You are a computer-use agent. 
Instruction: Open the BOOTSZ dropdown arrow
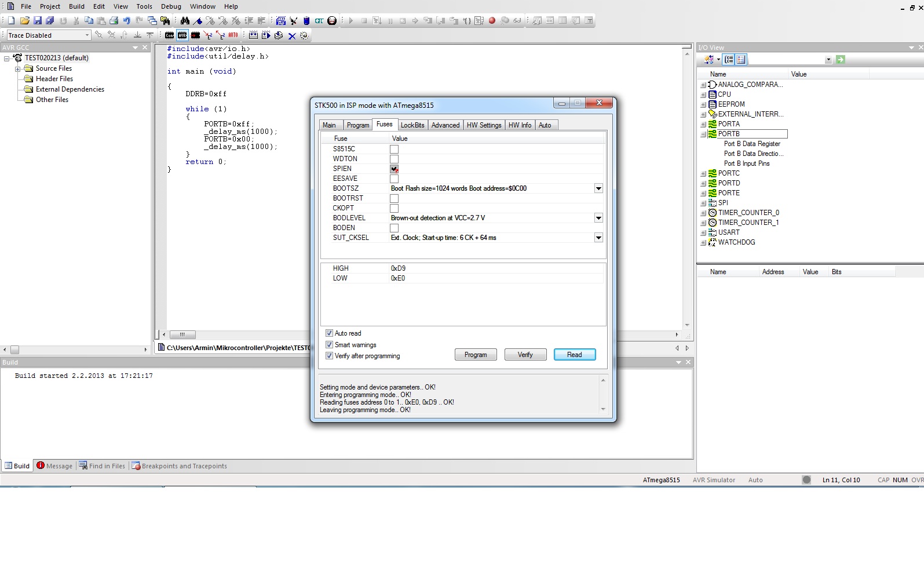[x=598, y=188]
